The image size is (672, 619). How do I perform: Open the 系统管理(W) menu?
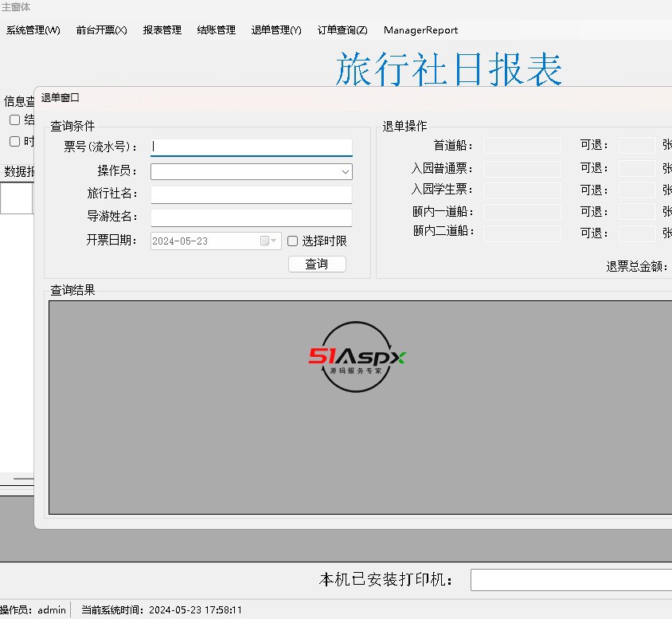33,30
